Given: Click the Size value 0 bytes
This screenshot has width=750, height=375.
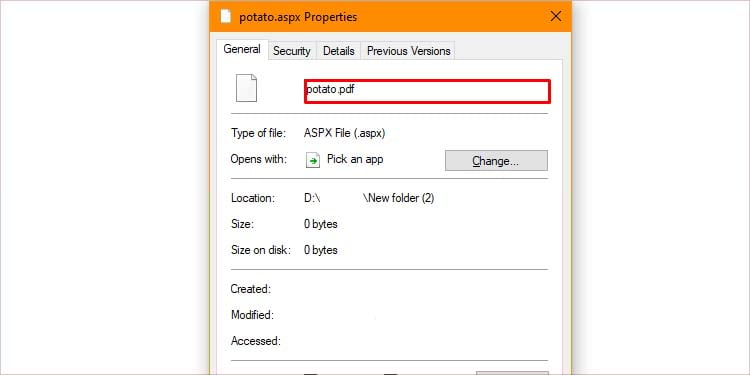Looking at the screenshot, I should point(320,224).
